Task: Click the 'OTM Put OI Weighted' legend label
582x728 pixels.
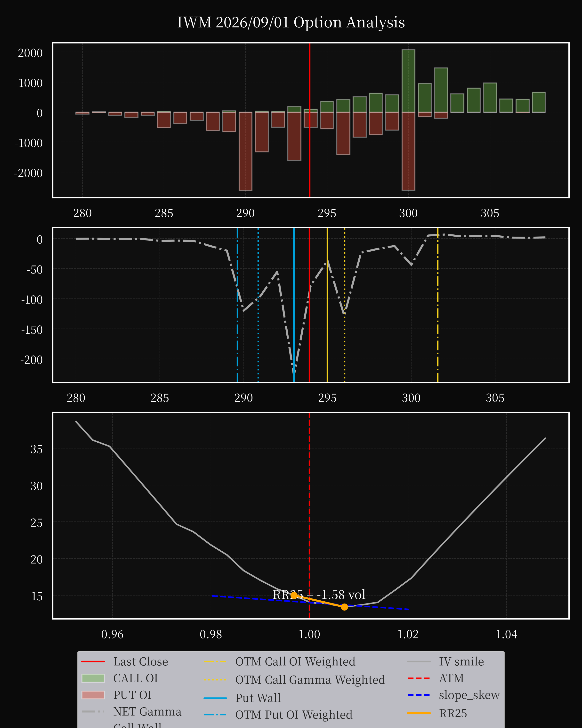Action: point(294,715)
